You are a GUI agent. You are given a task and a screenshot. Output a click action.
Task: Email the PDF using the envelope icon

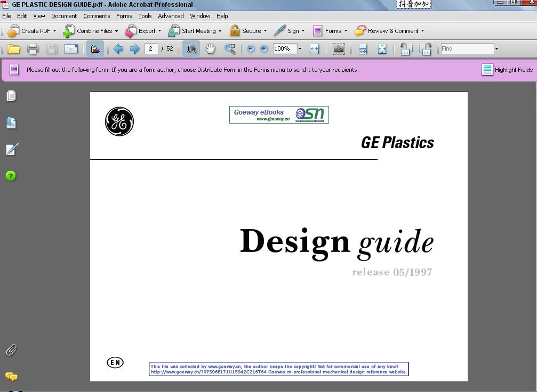[x=71, y=49]
